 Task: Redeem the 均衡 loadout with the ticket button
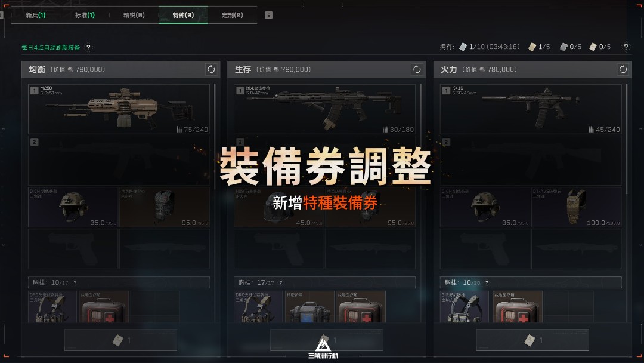[120, 340]
